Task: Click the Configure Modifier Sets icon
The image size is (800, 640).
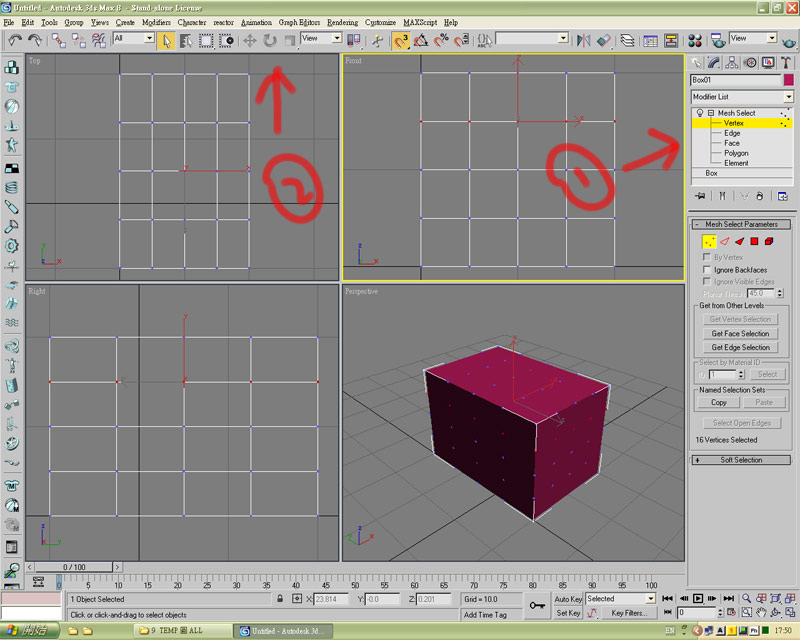Action: pos(783,196)
